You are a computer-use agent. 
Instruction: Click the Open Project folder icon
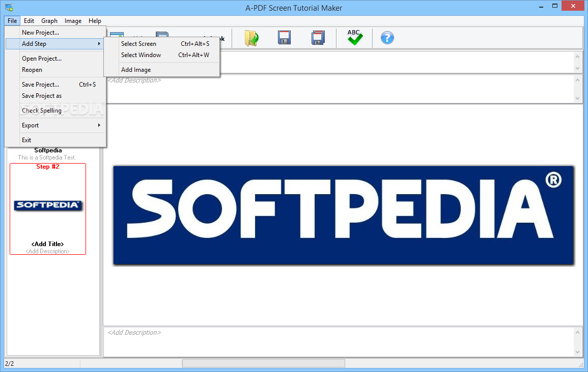(x=251, y=38)
